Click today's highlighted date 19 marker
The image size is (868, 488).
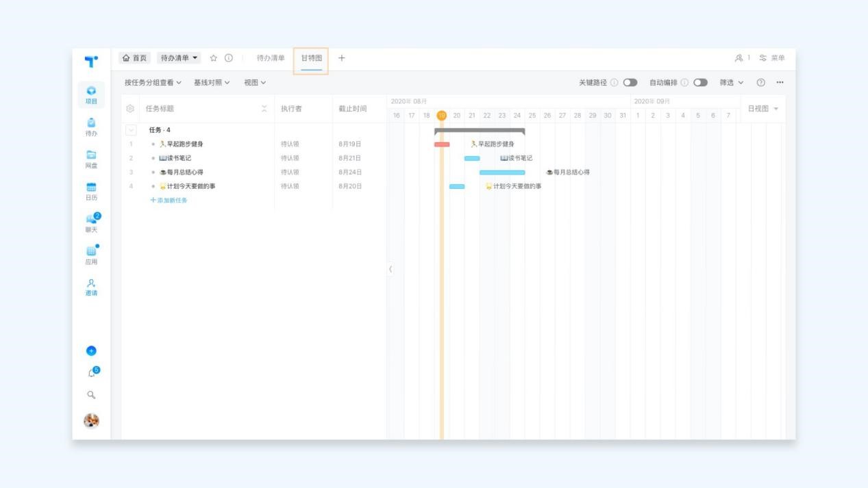(442, 115)
